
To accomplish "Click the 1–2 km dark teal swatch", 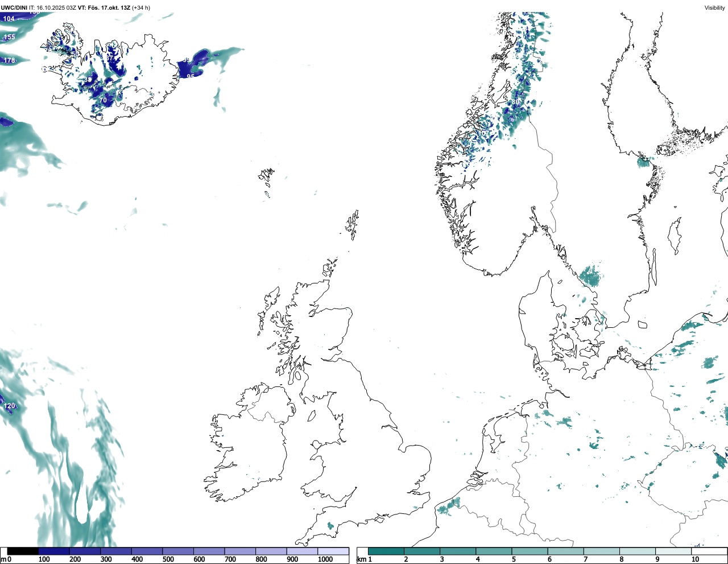I will click(386, 551).
